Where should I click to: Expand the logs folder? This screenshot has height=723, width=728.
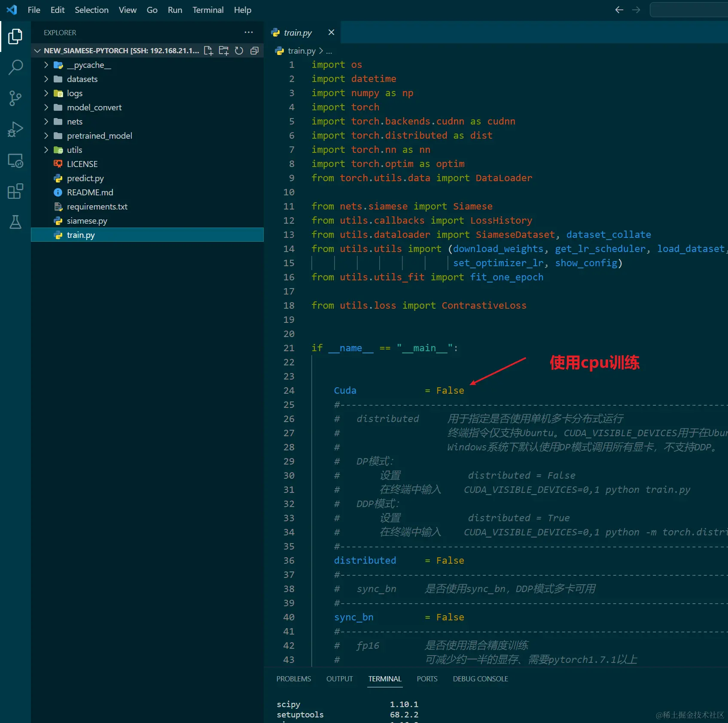[x=46, y=93]
